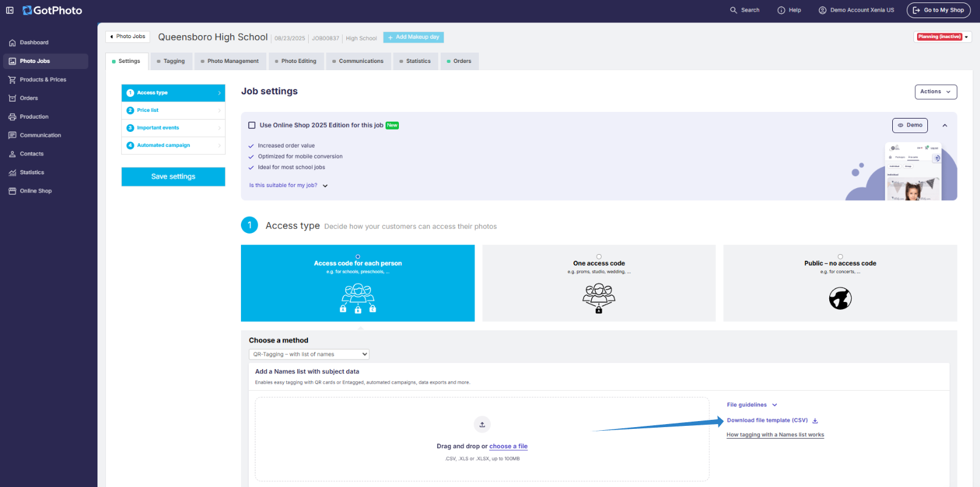Image resolution: width=980 pixels, height=487 pixels.
Task: Open the Dashboard home icon
Action: (12, 43)
